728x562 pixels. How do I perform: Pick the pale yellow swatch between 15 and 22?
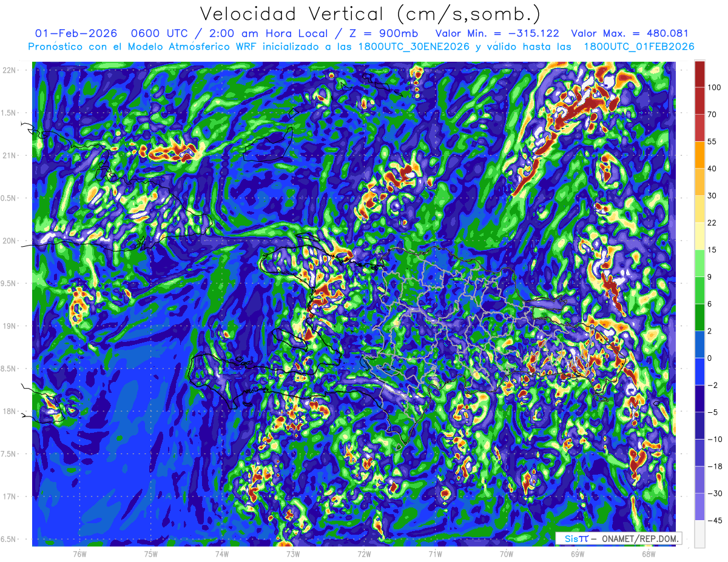[x=699, y=236]
